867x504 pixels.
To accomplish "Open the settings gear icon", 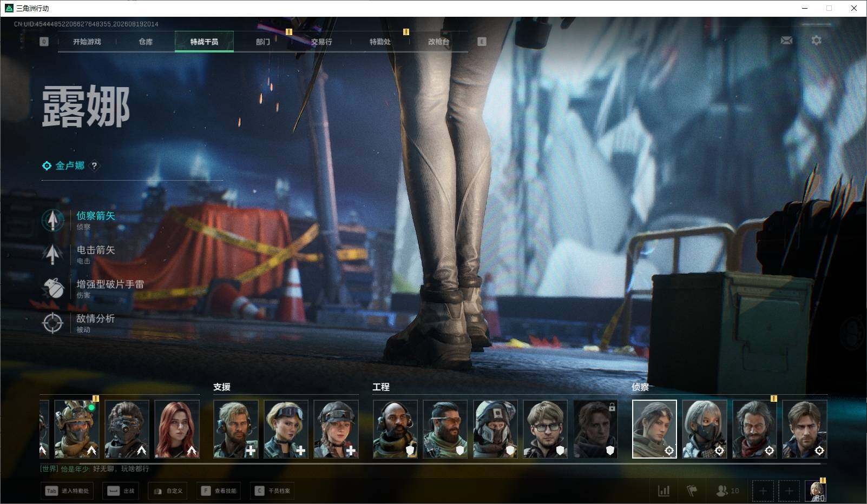I will pyautogui.click(x=816, y=41).
